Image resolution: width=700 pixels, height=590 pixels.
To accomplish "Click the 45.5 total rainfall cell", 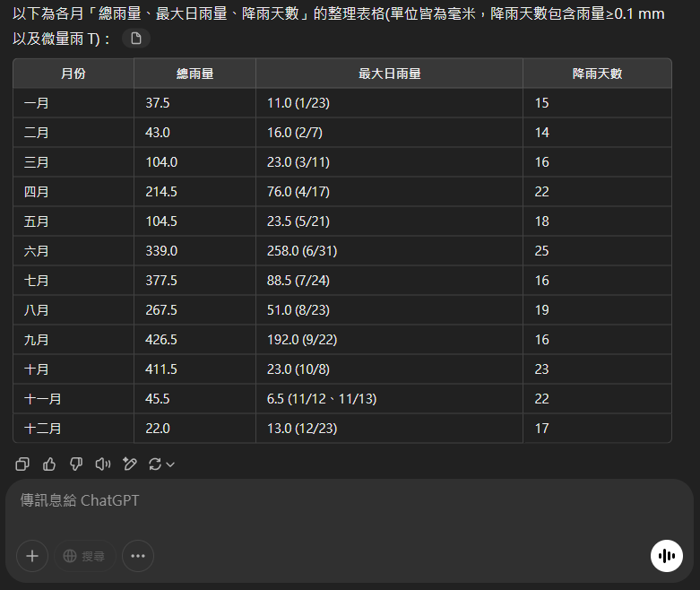I will point(195,399).
